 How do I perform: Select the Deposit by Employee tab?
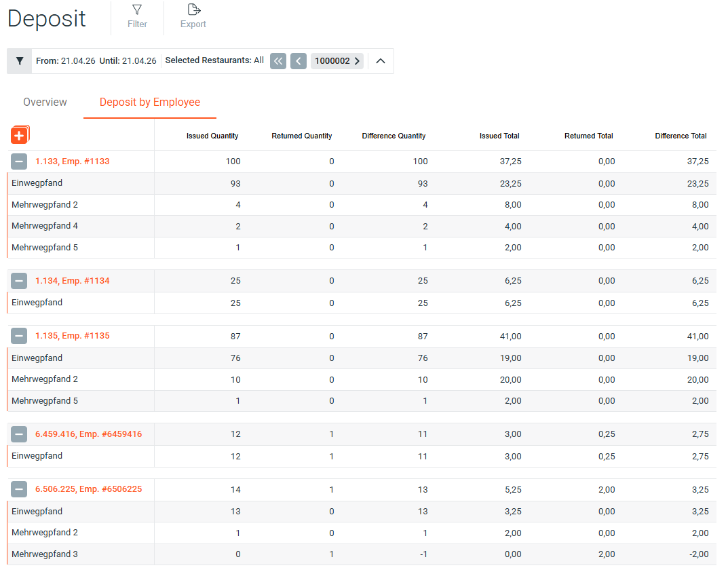[x=150, y=102]
